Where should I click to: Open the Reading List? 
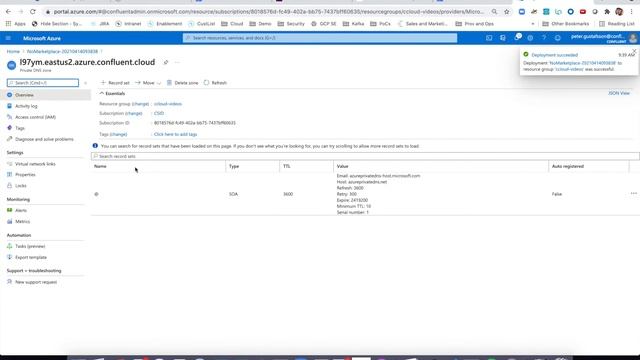616,24
